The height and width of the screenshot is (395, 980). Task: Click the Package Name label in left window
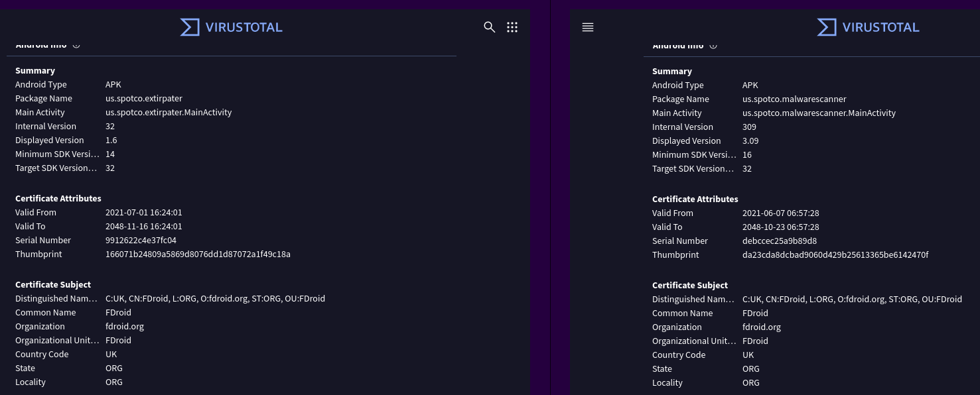click(44, 99)
